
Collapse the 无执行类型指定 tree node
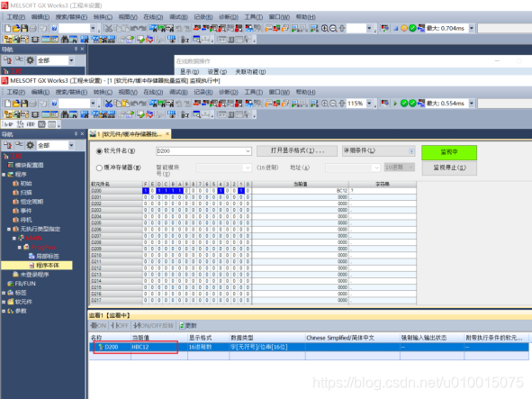9,229
